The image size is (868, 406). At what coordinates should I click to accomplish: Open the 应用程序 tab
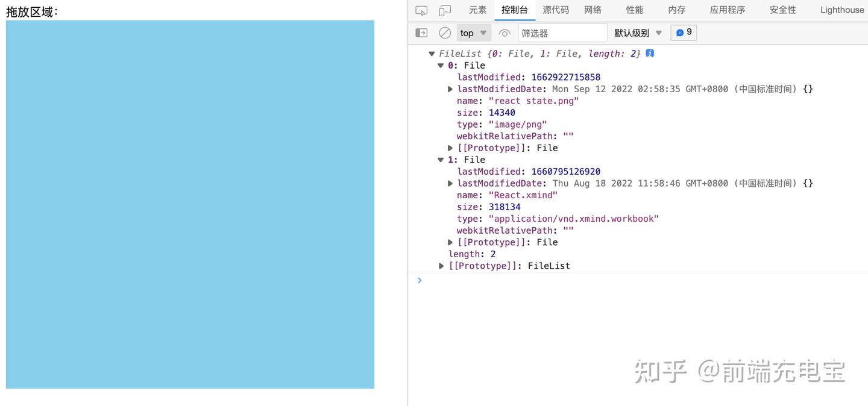728,10
